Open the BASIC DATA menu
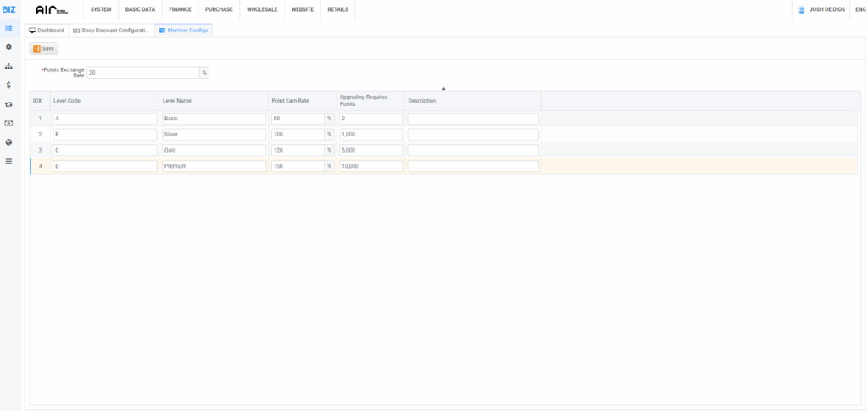Image resolution: width=868 pixels, height=411 pixels. 140,9
